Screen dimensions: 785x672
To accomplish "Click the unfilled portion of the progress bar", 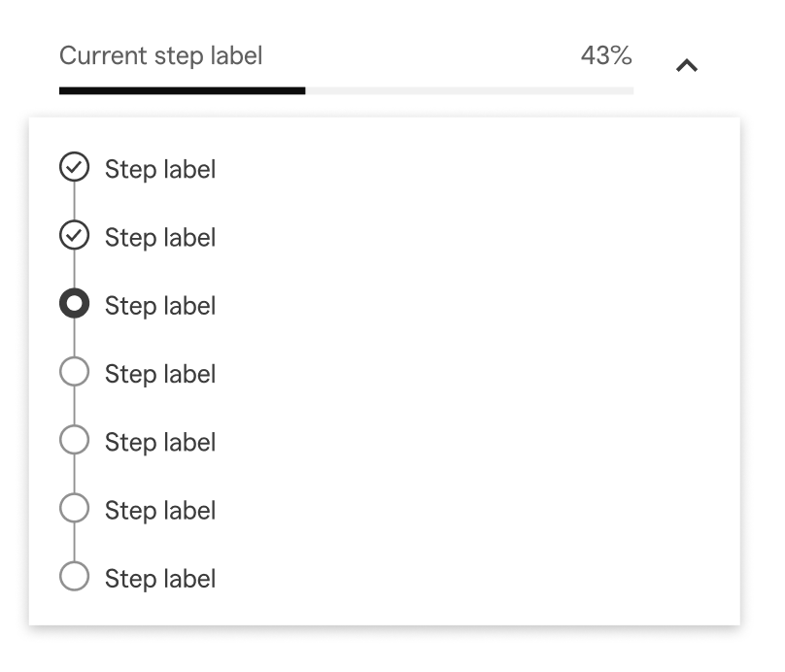I will pyautogui.click(x=469, y=90).
